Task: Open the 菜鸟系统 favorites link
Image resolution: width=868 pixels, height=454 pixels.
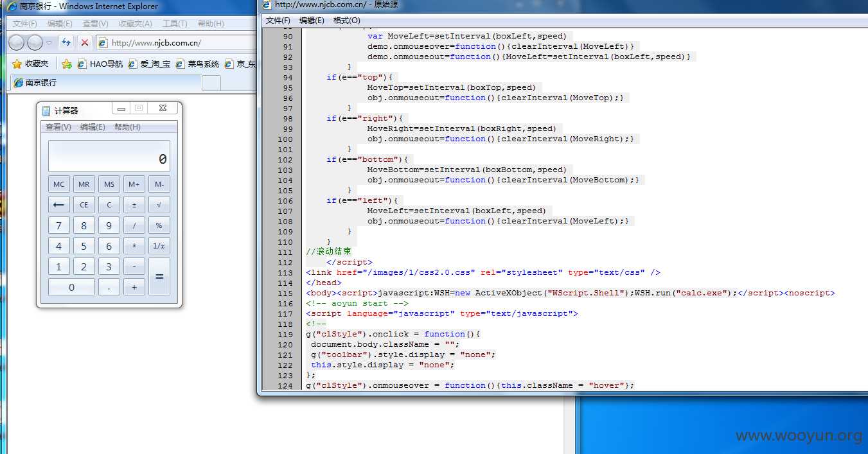Action: [x=197, y=64]
